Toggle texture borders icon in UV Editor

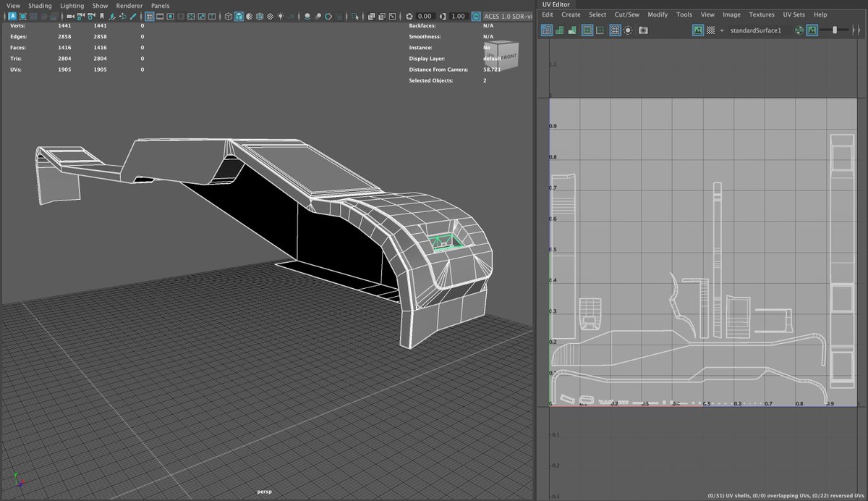tap(587, 30)
